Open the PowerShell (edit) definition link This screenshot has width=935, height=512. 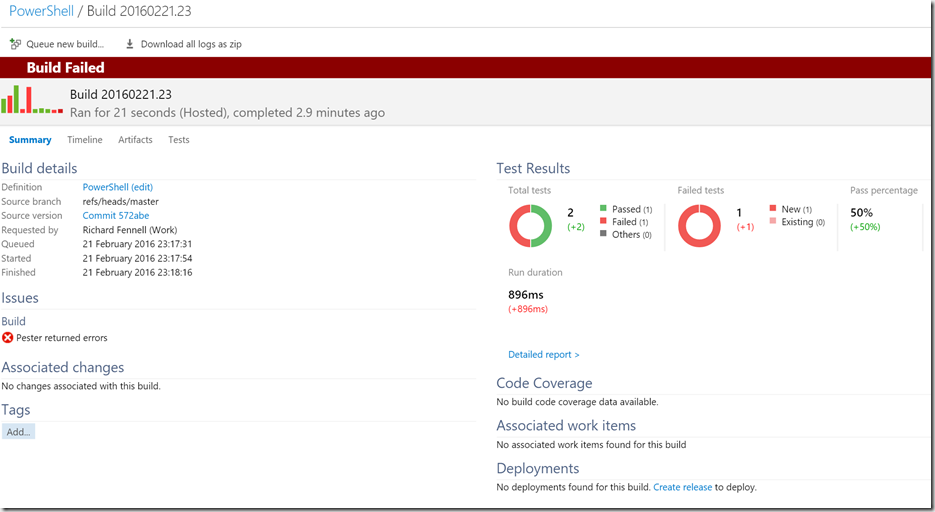pos(117,187)
